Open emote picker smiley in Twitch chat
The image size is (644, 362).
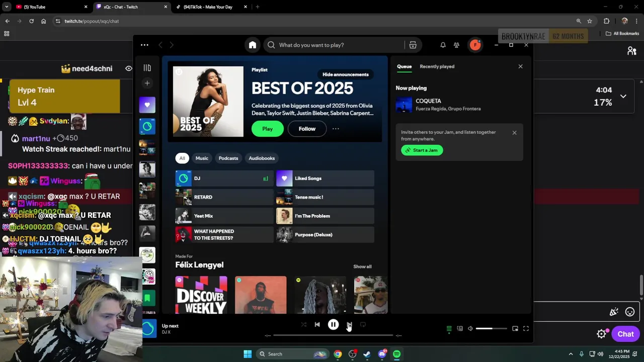[630, 312]
